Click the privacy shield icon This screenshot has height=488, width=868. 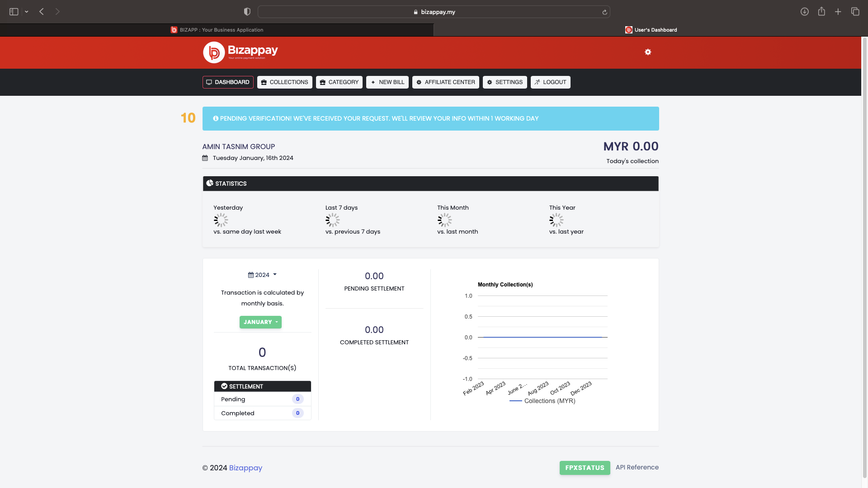click(247, 12)
